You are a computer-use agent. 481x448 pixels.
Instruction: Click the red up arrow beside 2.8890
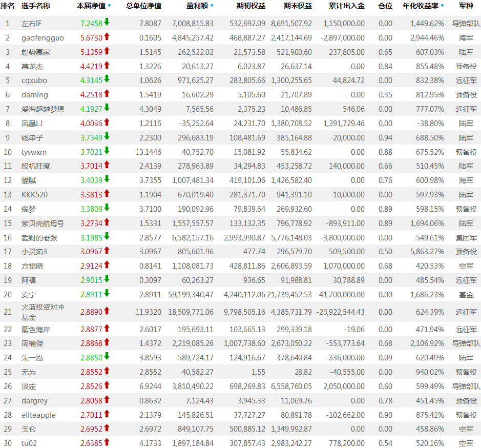click(107, 311)
